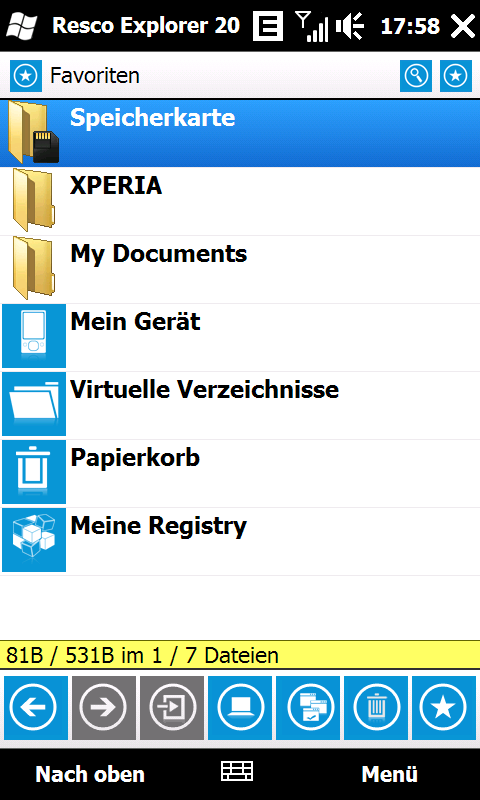Open Meine Registry entry
480x800 pixels.
(x=240, y=541)
